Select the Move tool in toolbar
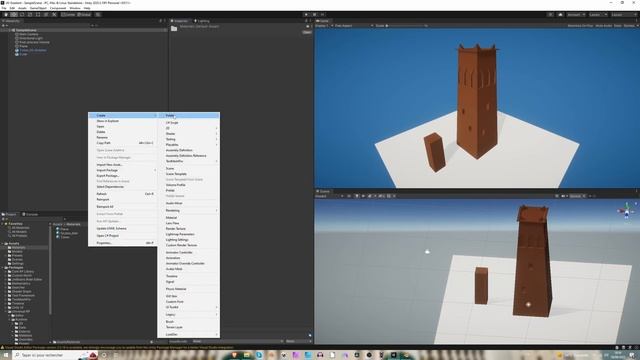Viewport: 640px width, 360px height. [14, 14]
